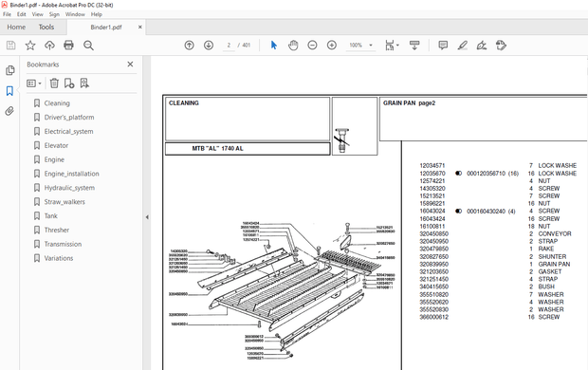Image resolution: width=588 pixels, height=370 pixels.
Task: Open the Thresher bookmark
Action: point(57,230)
